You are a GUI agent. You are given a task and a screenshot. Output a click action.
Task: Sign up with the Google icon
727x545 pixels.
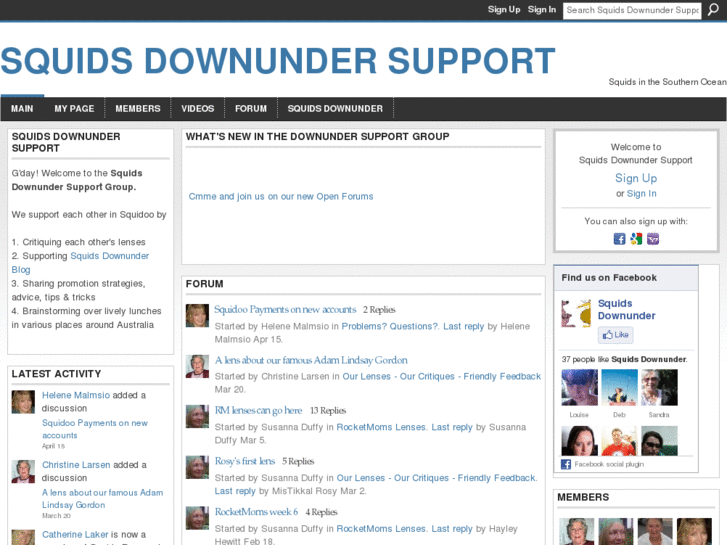[x=636, y=239]
